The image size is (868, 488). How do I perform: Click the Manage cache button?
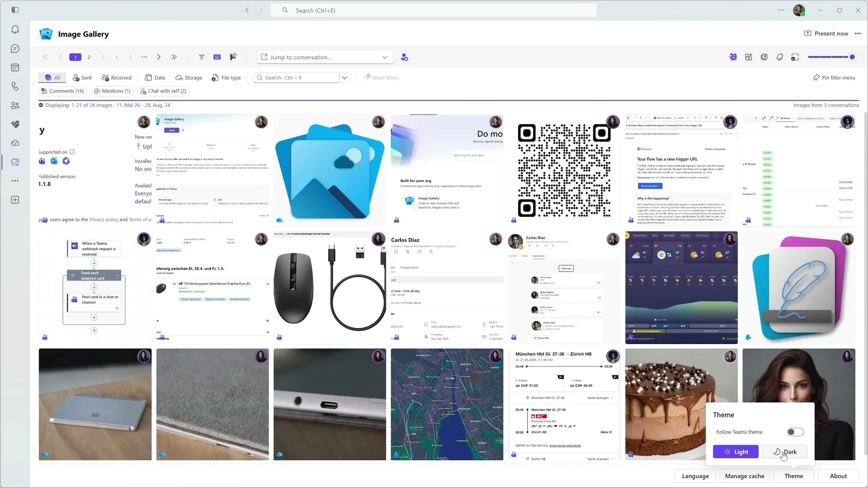coord(744,476)
